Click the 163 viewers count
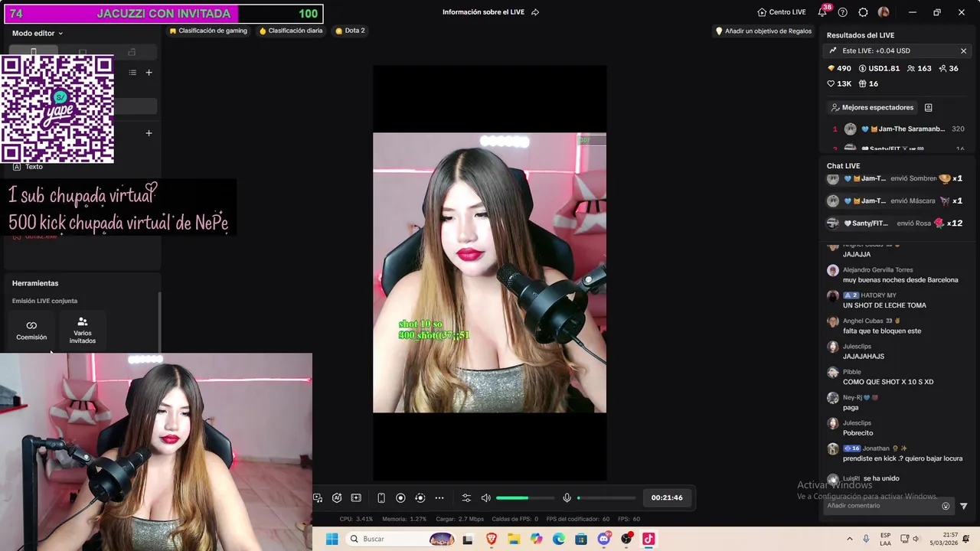The image size is (980, 551). coord(919,68)
